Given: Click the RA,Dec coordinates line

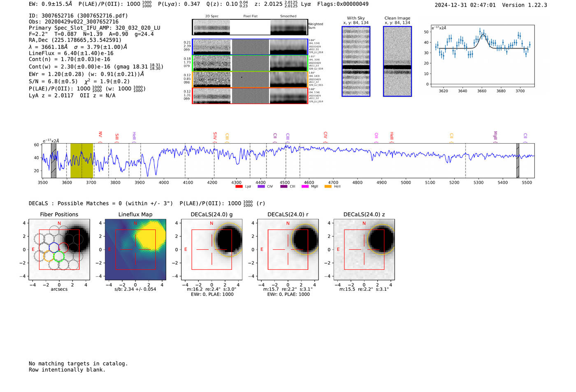Looking at the screenshot, I should coord(75,40).
